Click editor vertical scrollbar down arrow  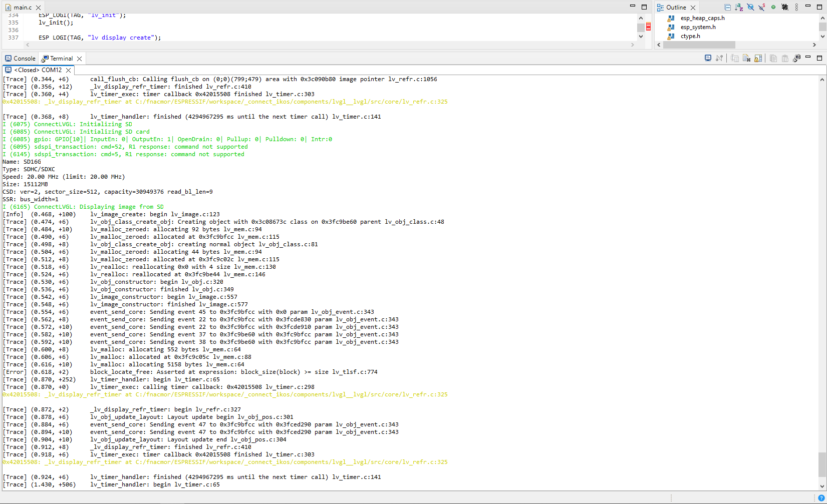click(641, 37)
